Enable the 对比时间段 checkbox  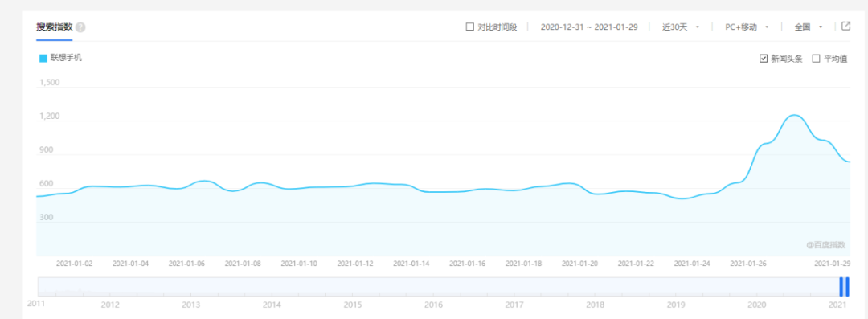pyautogui.click(x=470, y=27)
